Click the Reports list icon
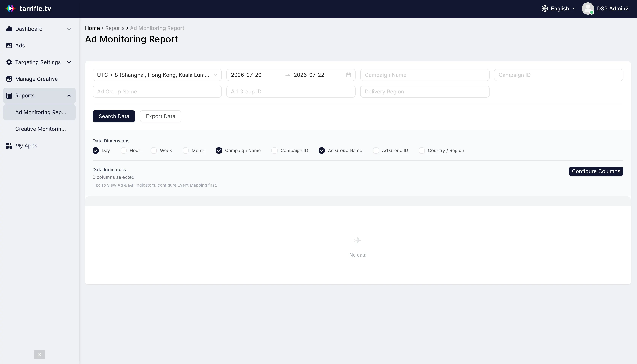This screenshot has width=637, height=364. point(9,96)
